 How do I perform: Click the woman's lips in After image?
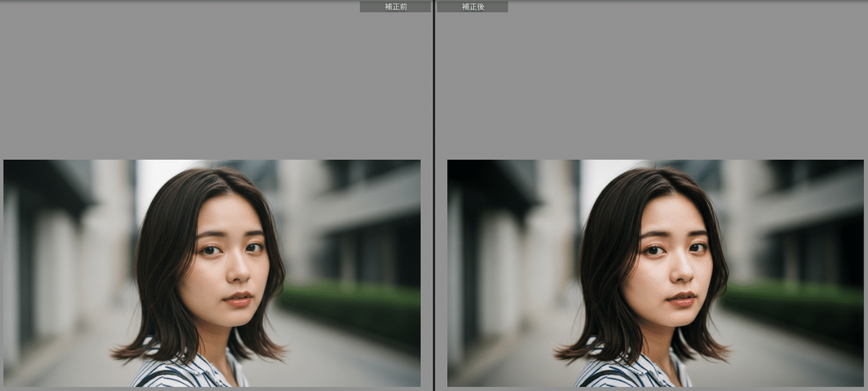[x=681, y=298]
